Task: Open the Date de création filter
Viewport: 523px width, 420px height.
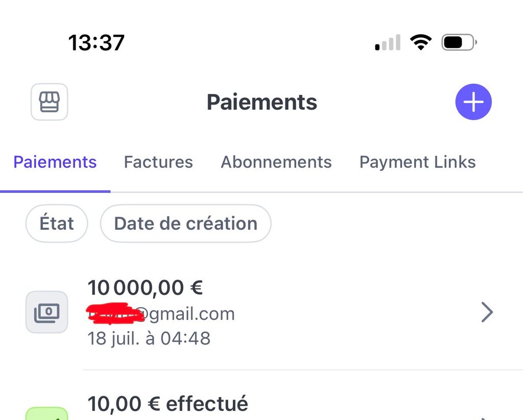Action: (185, 224)
